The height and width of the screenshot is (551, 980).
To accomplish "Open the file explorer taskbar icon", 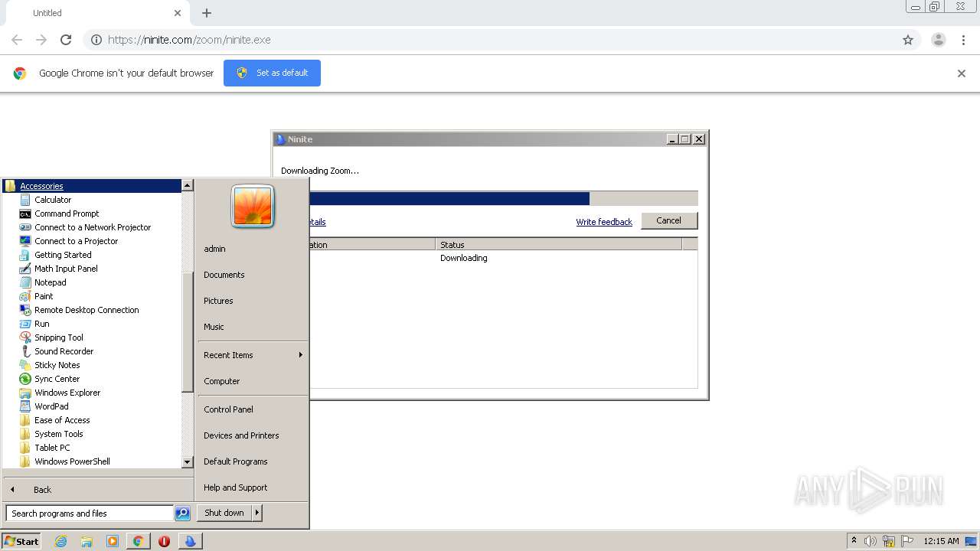I will tap(87, 541).
